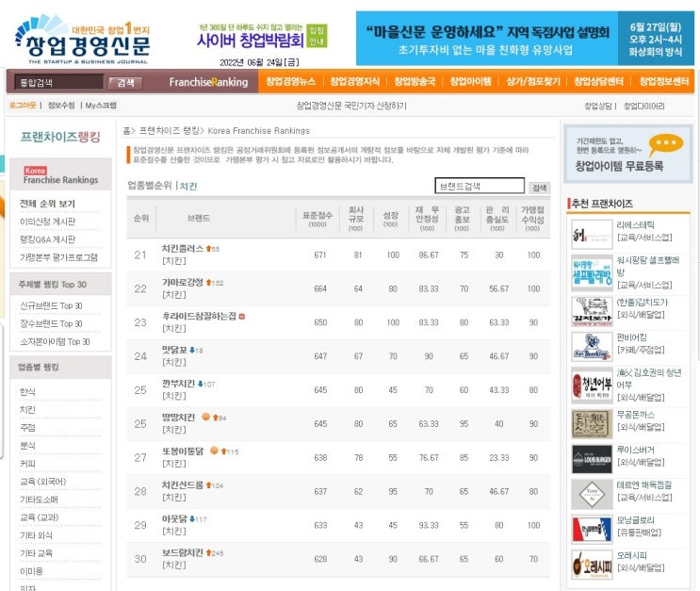Open the 창업경영신문 logo home link
The width and height of the screenshot is (700, 591).
coord(83,40)
